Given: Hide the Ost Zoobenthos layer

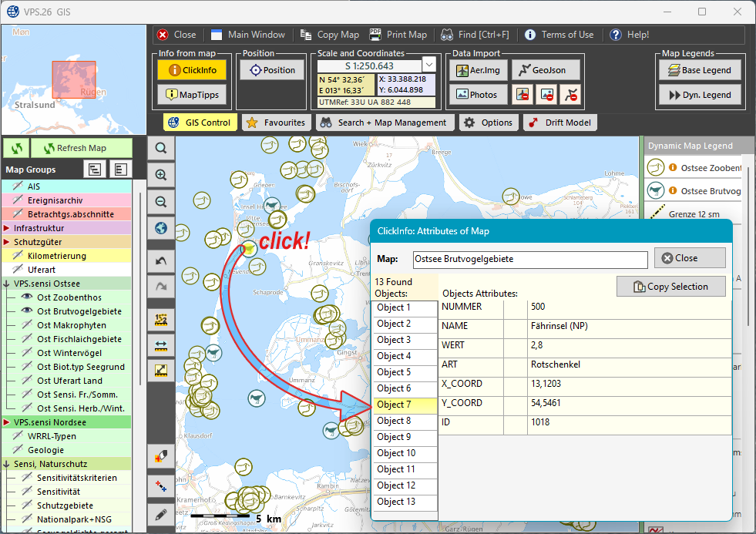Looking at the screenshot, I should 27,297.
